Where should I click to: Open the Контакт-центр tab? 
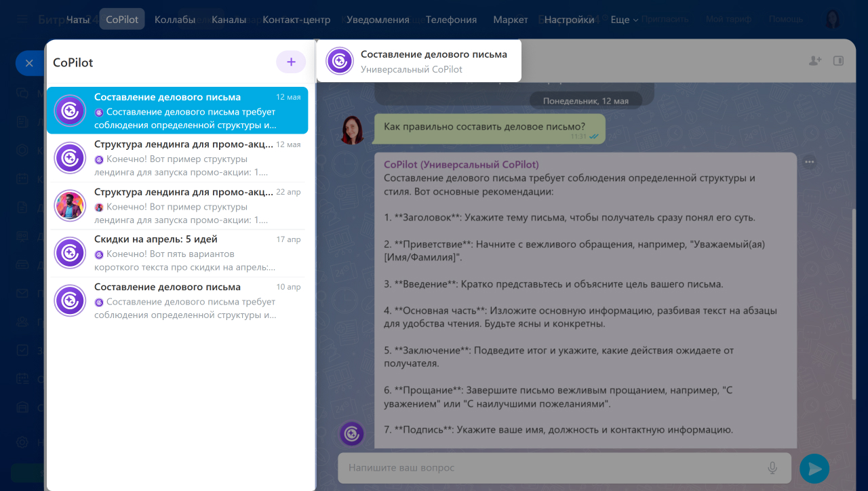[x=296, y=20]
